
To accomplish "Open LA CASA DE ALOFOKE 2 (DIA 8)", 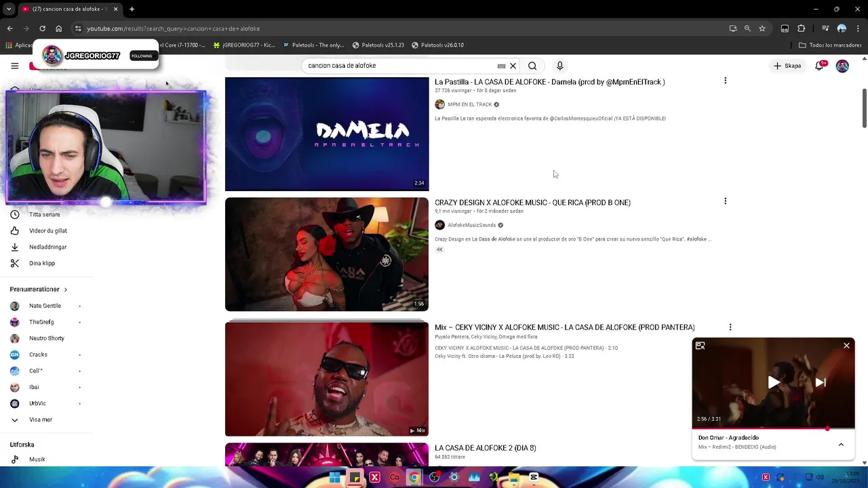I will coord(485,448).
